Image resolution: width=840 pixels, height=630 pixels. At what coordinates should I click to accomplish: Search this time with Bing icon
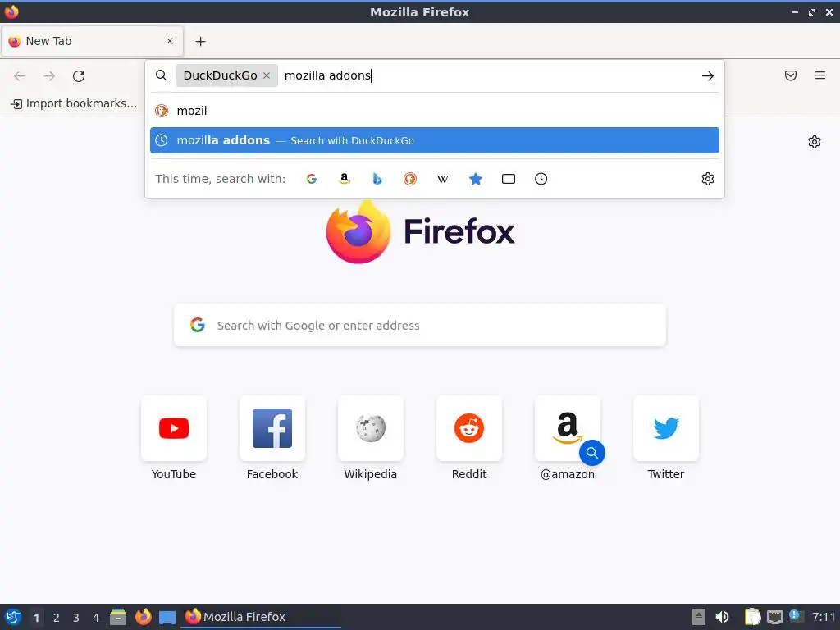377,179
